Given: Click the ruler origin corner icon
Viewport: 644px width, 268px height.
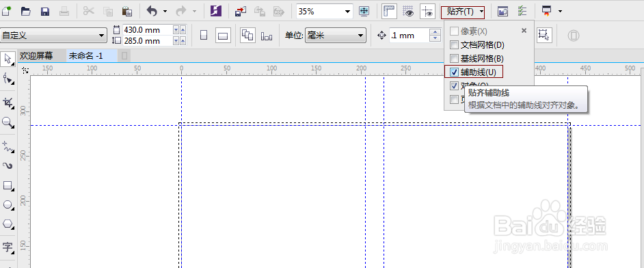Looking at the screenshot, I should pos(25,70).
